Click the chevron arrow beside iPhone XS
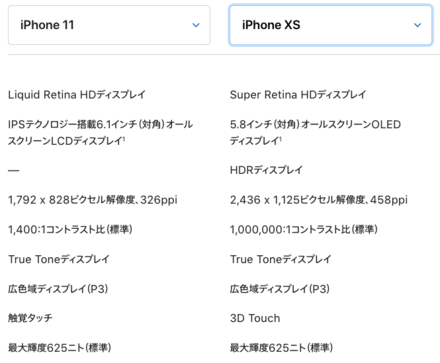The image size is (440, 363). [x=417, y=25]
